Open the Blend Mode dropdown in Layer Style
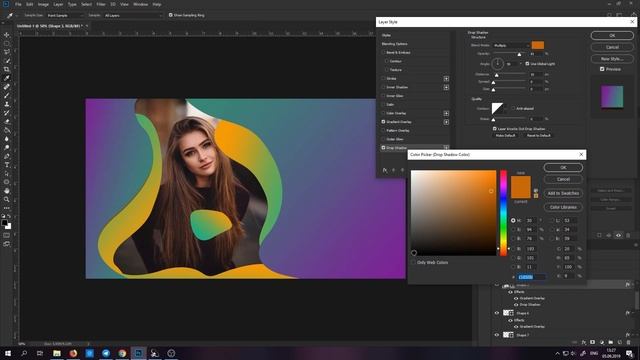 (511, 45)
